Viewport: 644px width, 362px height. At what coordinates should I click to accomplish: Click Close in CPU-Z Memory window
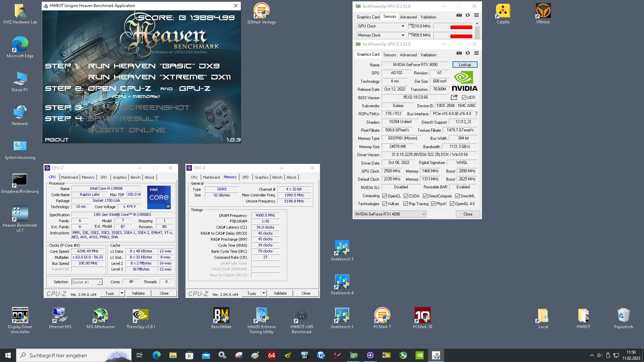[x=306, y=293]
